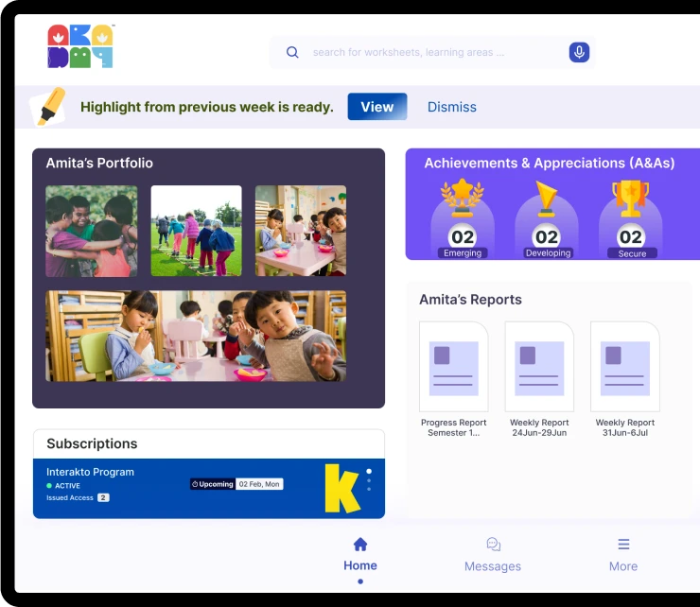Click the microphone voice search icon
Image resolution: width=700 pixels, height=607 pixels.
coord(579,53)
